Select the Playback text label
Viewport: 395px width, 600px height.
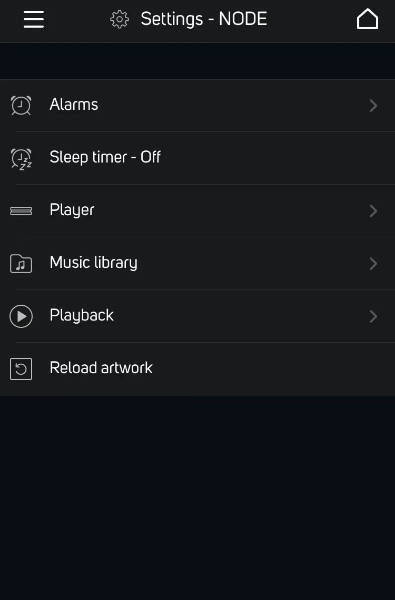coord(82,316)
